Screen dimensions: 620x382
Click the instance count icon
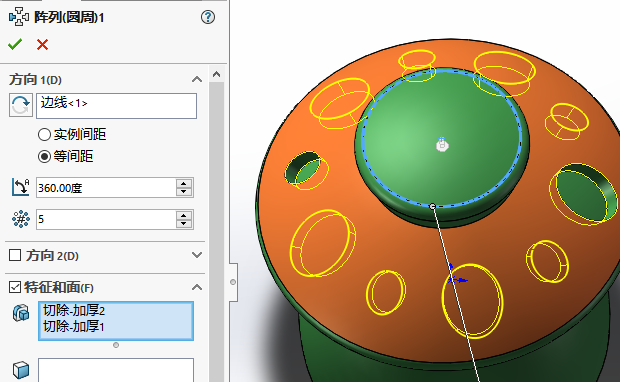pyautogui.click(x=21, y=219)
